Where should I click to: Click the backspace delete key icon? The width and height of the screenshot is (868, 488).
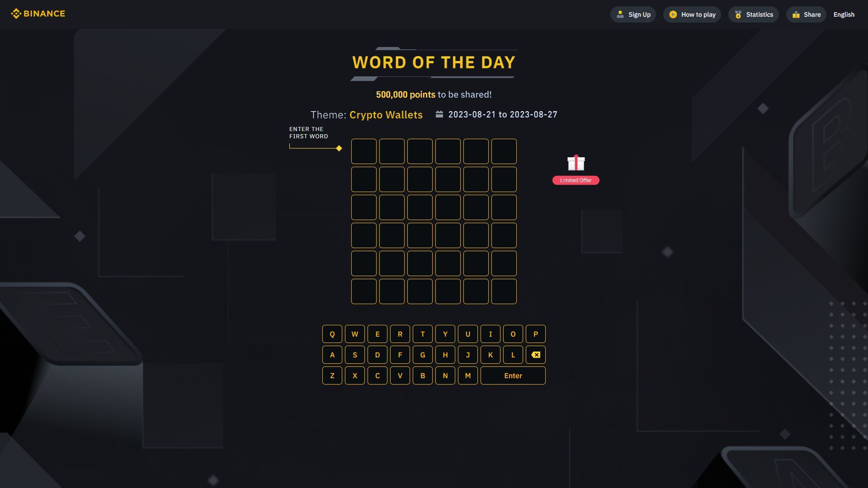[x=535, y=355]
